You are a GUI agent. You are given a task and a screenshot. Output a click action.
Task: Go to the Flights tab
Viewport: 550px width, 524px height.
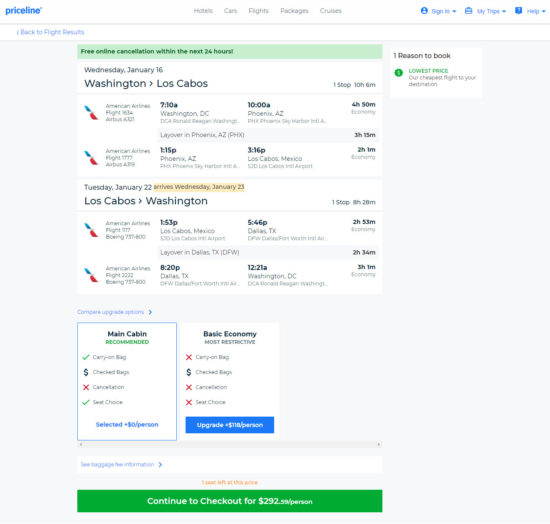pos(259,11)
